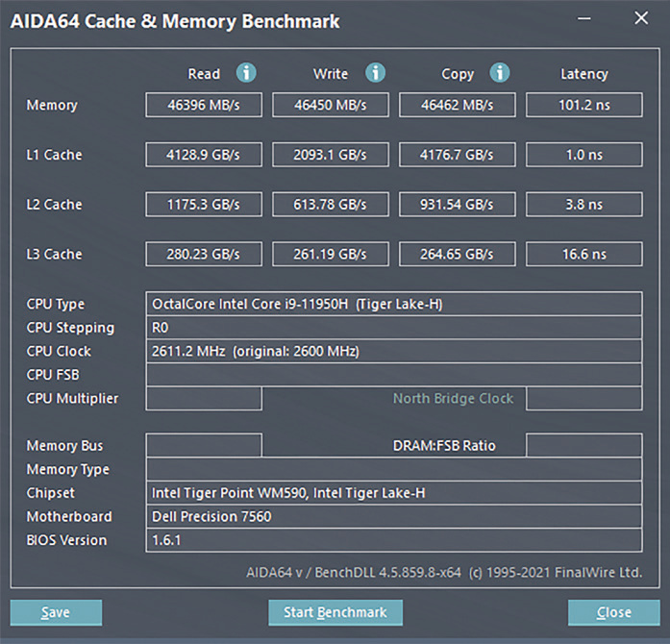Click the Close button at bottom right

(x=613, y=612)
